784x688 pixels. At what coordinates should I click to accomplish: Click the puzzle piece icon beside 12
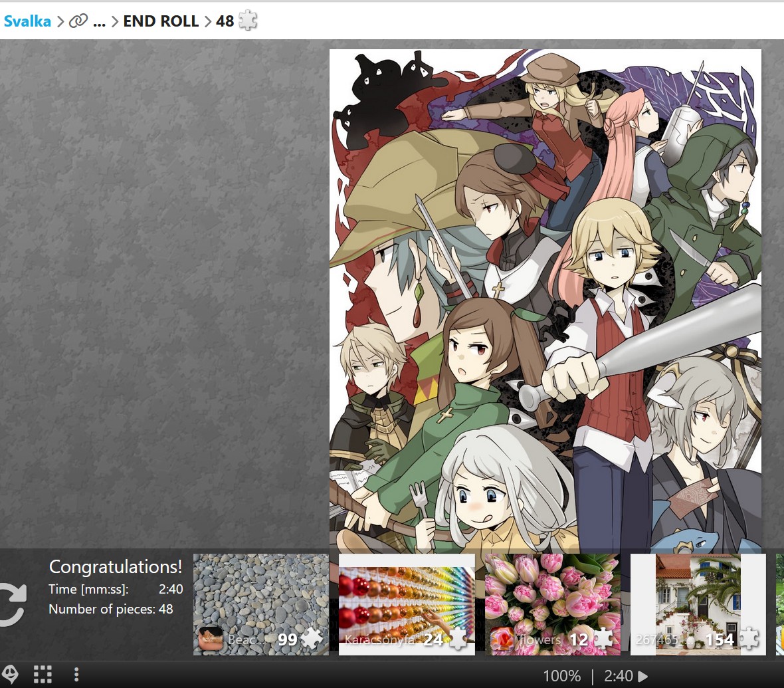coord(603,639)
